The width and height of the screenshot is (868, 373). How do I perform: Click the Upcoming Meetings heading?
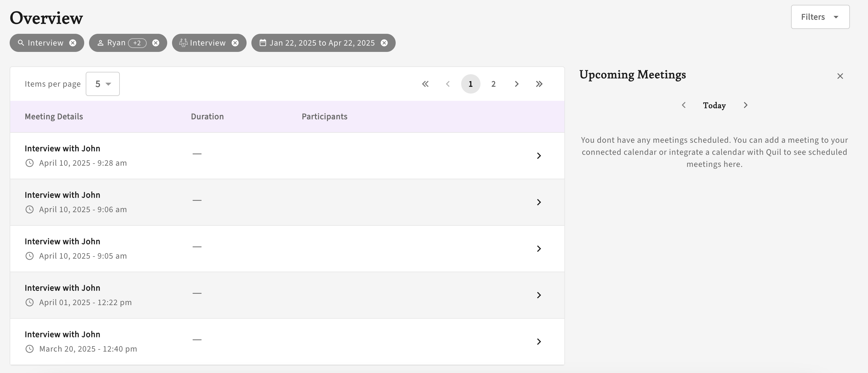click(633, 75)
